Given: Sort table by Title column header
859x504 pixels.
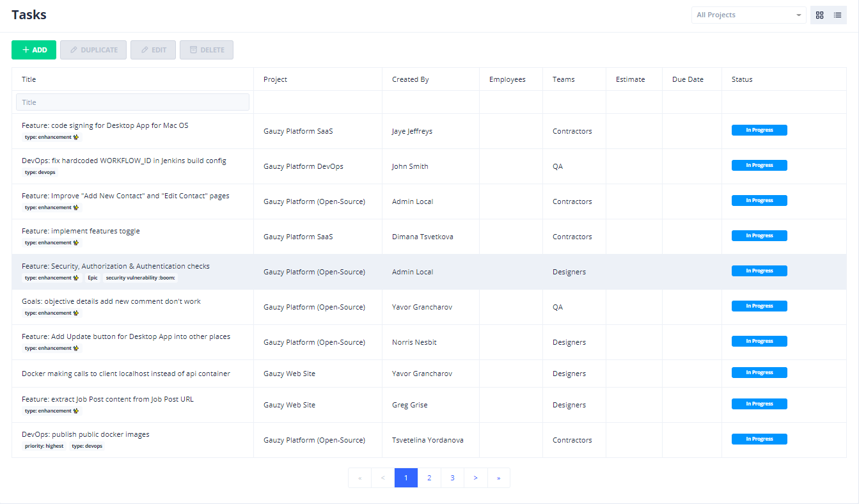Looking at the screenshot, I should click(29, 79).
